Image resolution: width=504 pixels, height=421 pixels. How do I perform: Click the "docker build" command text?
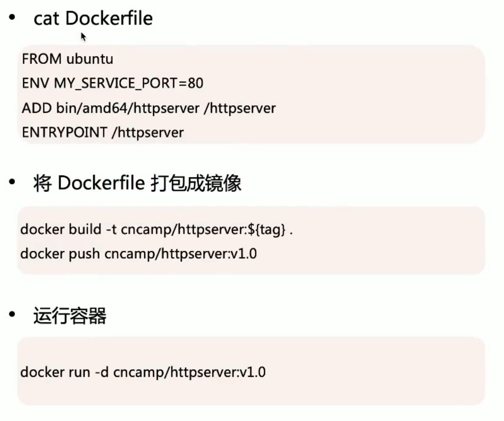(x=61, y=230)
